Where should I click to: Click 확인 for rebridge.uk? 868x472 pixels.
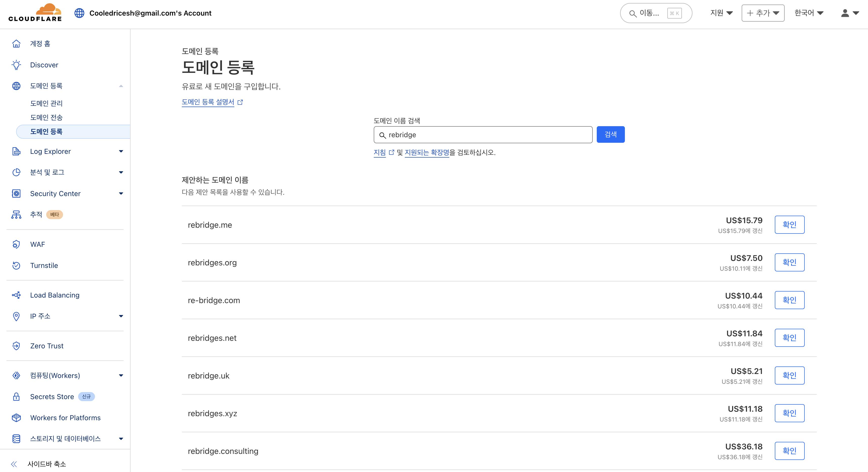pos(789,375)
